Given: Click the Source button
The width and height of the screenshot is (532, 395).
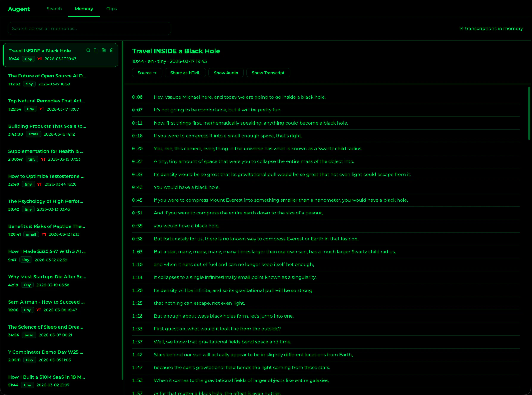Looking at the screenshot, I should [x=147, y=72].
